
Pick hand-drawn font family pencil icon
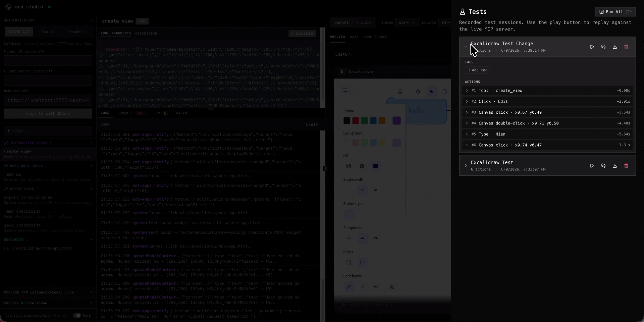349,287
